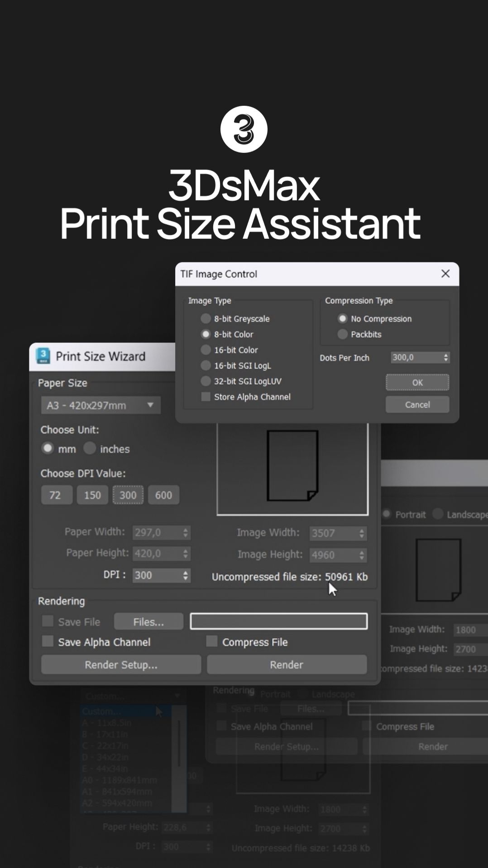488x868 pixels.
Task: Click the Render button
Action: 287,664
